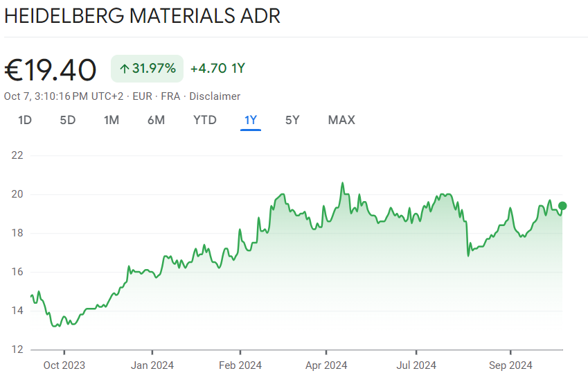Click the green current-price dot on chart
Image resolution: width=588 pixels, height=380 pixels.
562,206
